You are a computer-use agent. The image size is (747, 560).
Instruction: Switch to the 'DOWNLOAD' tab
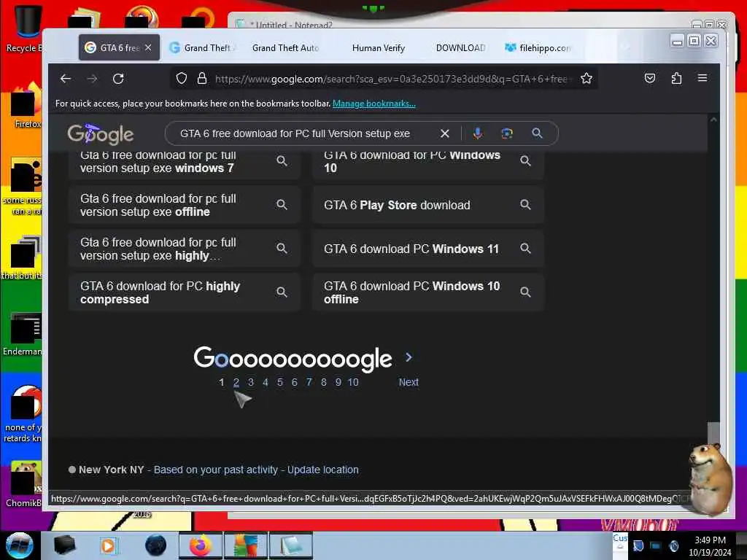460,47
